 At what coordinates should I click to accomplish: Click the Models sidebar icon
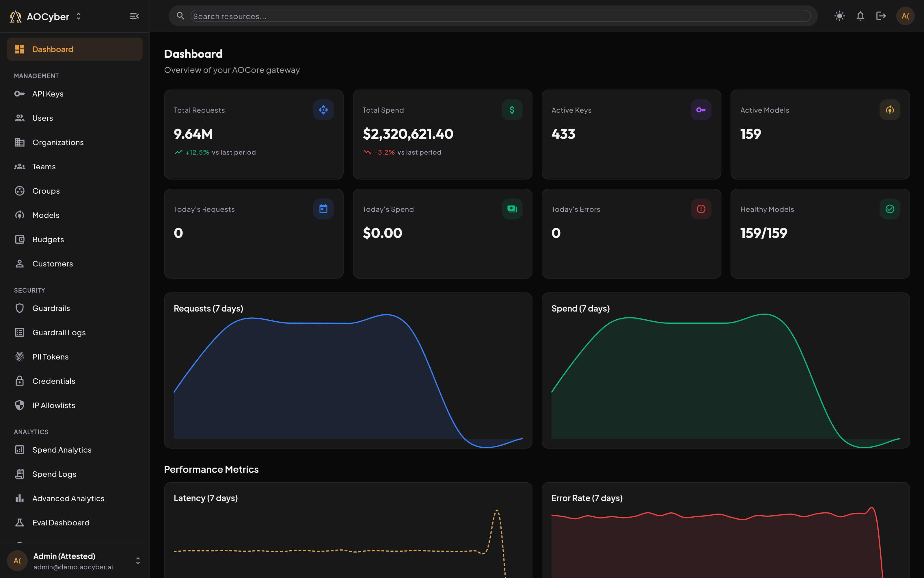[x=19, y=215]
